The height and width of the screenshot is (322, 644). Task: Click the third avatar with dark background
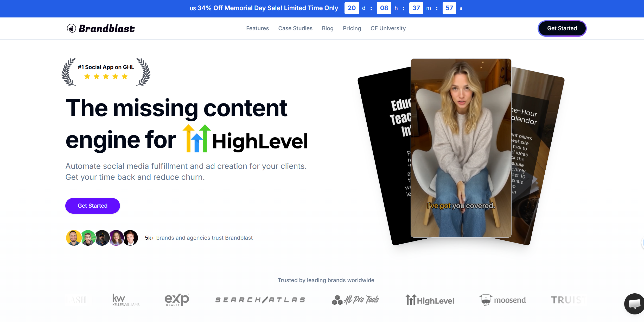coord(102,238)
